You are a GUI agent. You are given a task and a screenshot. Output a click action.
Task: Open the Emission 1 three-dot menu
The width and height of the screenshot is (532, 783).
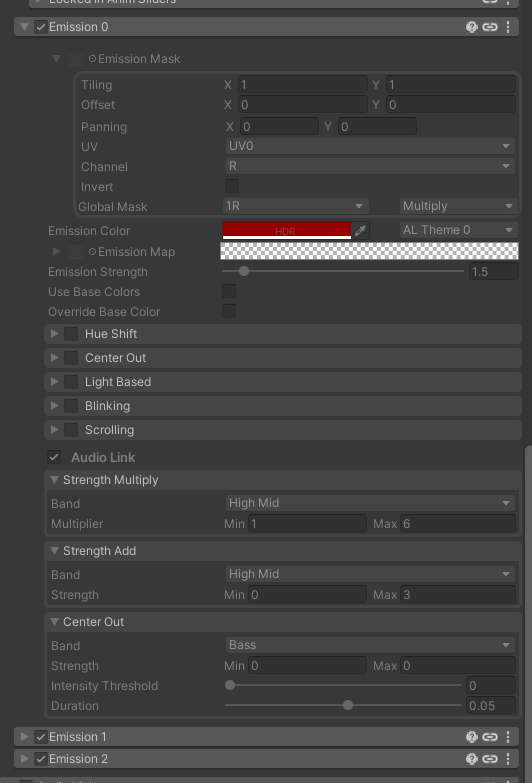pos(508,737)
